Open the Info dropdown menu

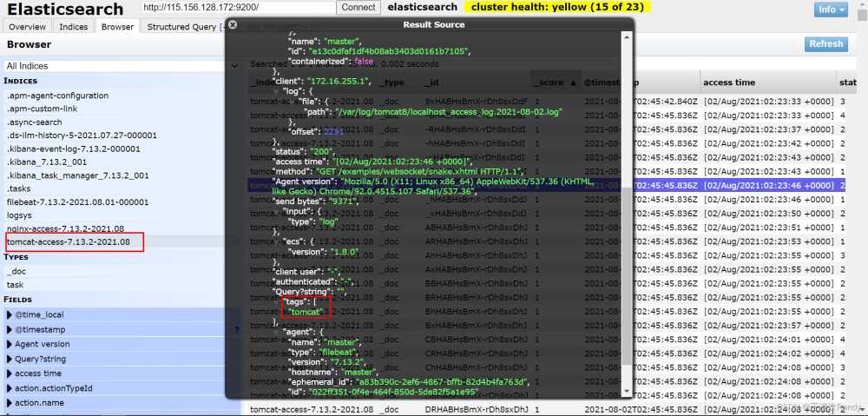click(x=831, y=10)
